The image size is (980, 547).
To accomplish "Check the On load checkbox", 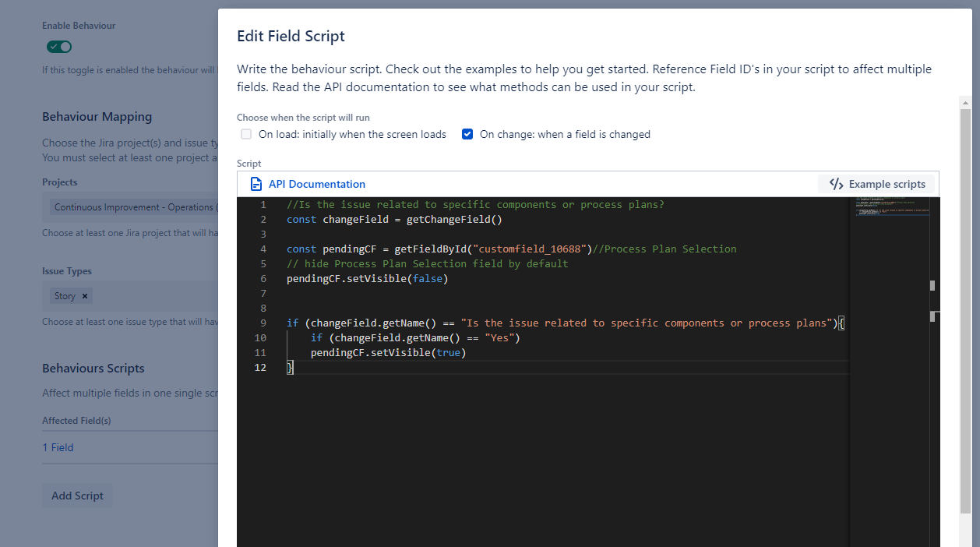I will click(245, 134).
